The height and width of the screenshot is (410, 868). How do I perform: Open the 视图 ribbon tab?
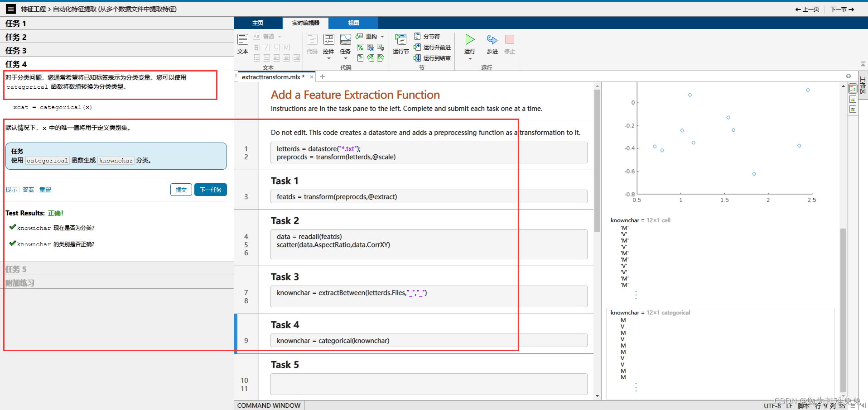coord(353,23)
